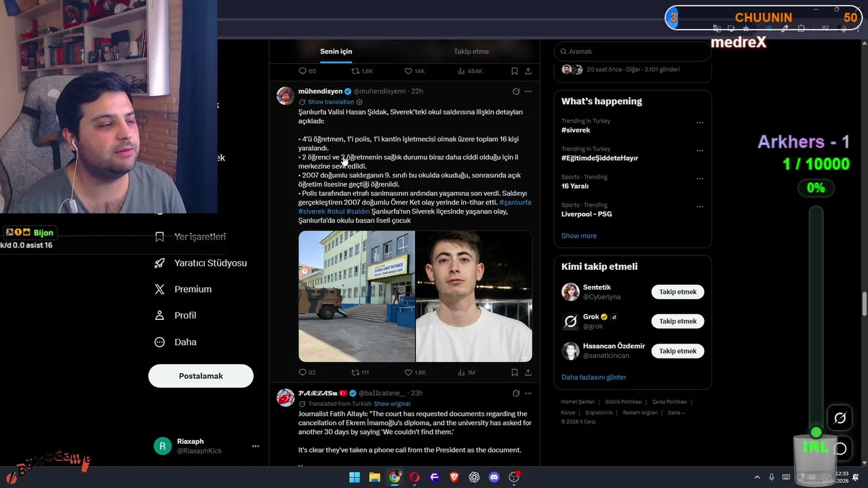Show hidden system tray icons
The width and height of the screenshot is (868, 488).
[x=757, y=477]
